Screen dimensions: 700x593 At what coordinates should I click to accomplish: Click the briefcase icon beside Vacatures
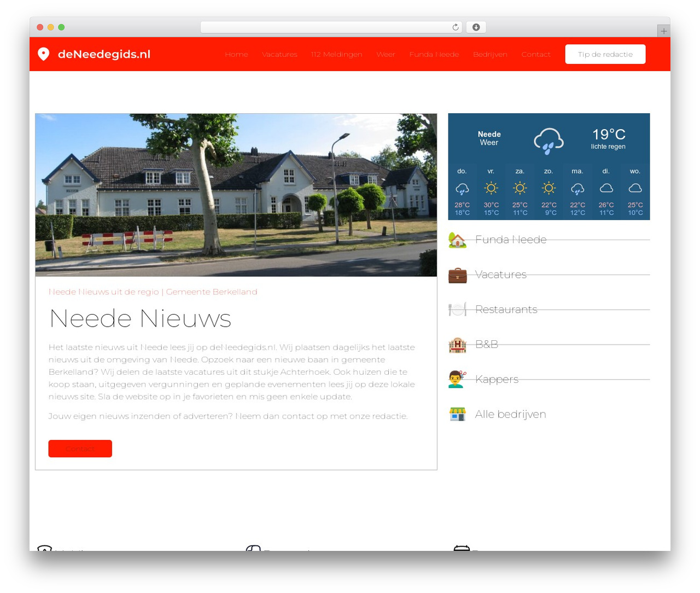click(457, 275)
